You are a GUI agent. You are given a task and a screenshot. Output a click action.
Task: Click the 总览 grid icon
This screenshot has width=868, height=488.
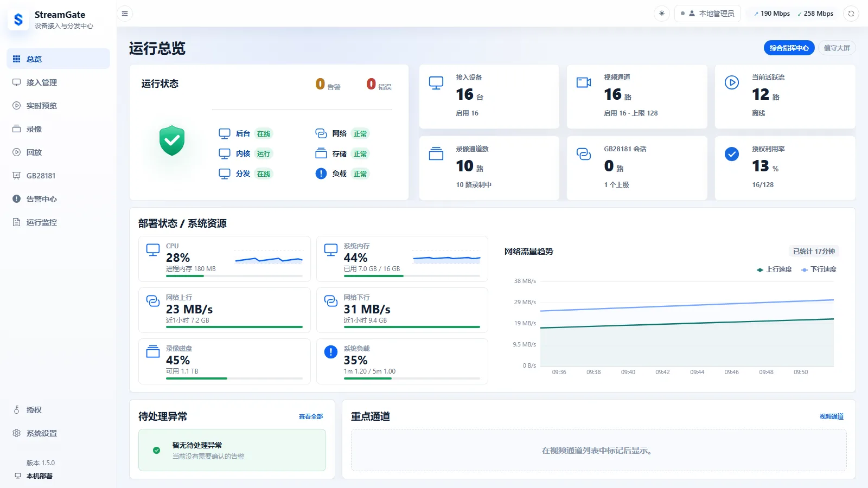17,59
